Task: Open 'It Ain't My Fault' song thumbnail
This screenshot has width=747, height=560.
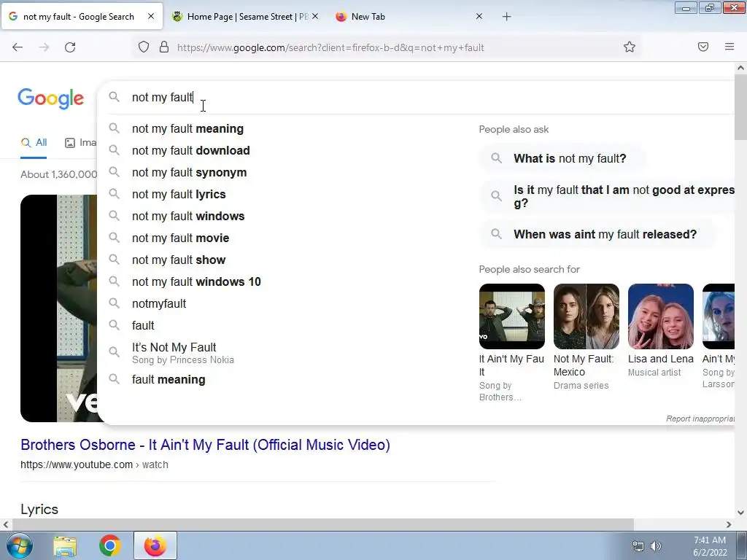Action: [512, 316]
